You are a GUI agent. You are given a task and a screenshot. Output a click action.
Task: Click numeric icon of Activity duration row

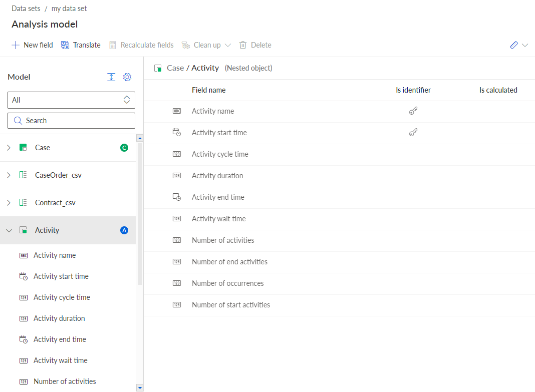click(x=177, y=176)
